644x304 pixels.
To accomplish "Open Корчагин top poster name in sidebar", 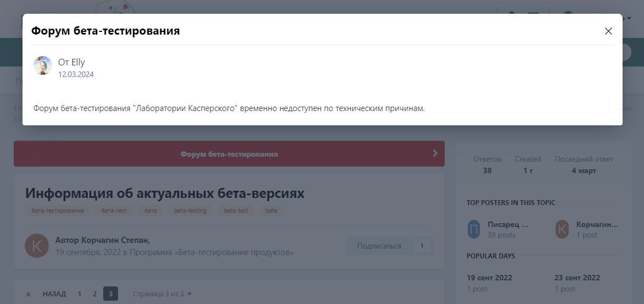I will point(597,225).
